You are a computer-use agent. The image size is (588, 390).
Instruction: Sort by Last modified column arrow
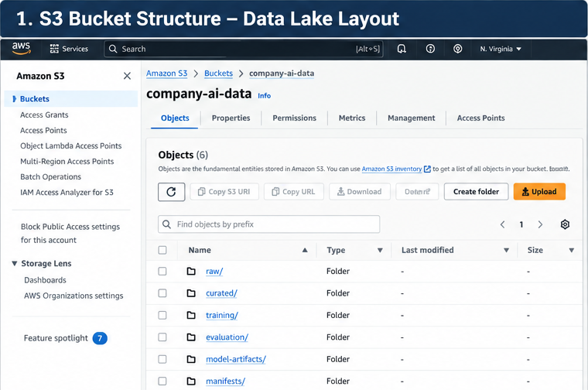tap(506, 250)
